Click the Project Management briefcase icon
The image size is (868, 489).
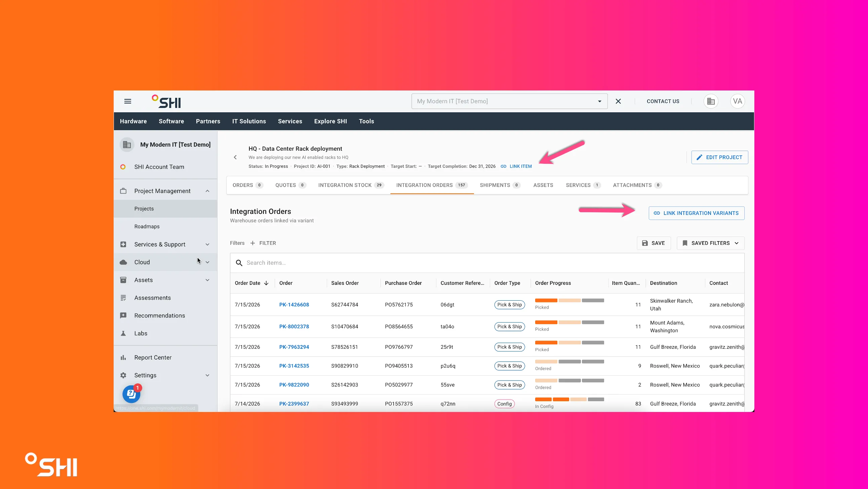[123, 191]
